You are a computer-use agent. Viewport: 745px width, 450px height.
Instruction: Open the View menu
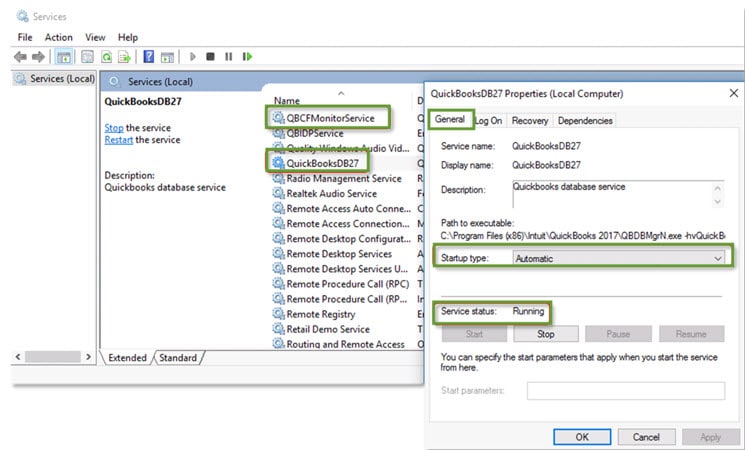pyautogui.click(x=95, y=37)
